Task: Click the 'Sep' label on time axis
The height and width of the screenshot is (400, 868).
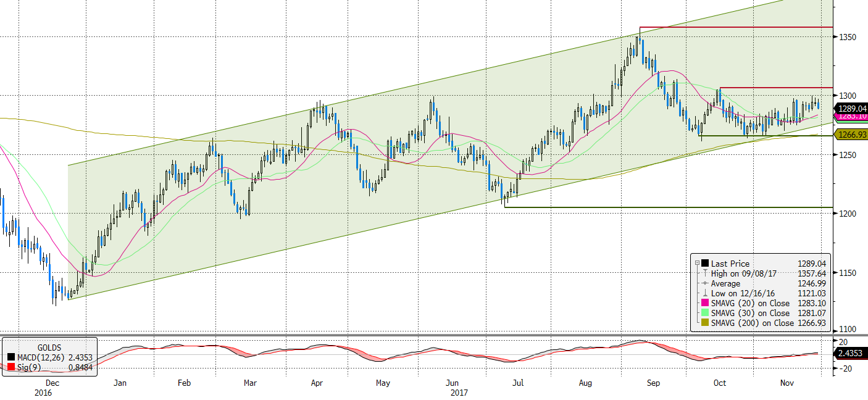Action: tap(653, 383)
